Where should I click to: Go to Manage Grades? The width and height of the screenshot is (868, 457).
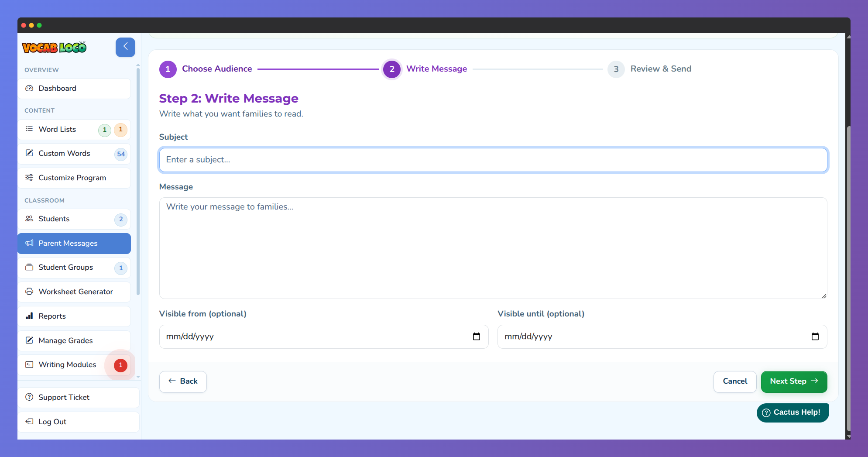point(74,340)
